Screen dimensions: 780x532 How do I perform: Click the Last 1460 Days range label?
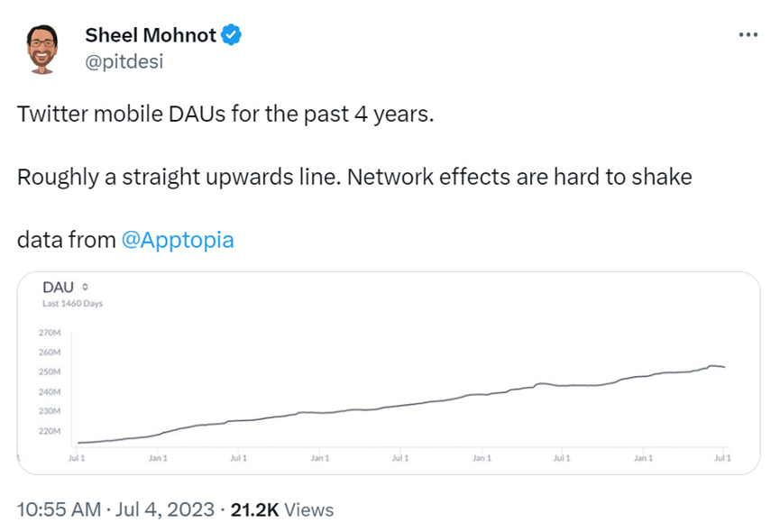tap(73, 303)
